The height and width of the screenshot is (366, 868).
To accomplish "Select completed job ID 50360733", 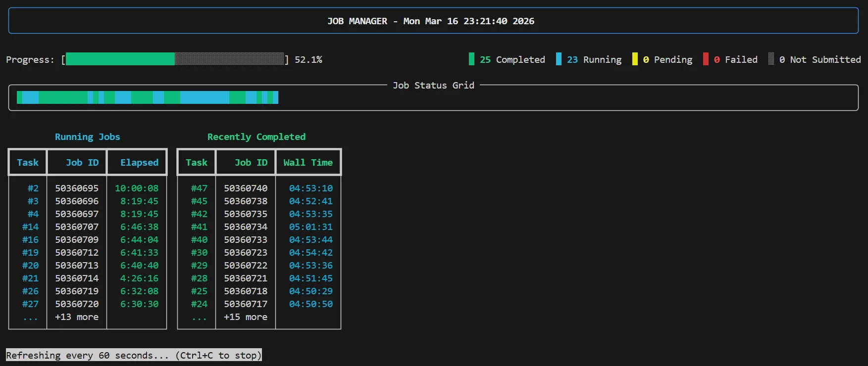I will coord(246,240).
